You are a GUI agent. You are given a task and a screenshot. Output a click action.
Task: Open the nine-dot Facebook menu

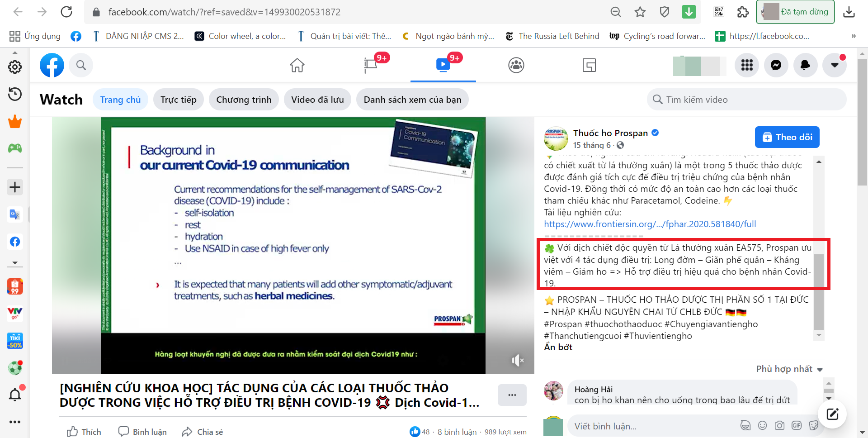(x=747, y=65)
